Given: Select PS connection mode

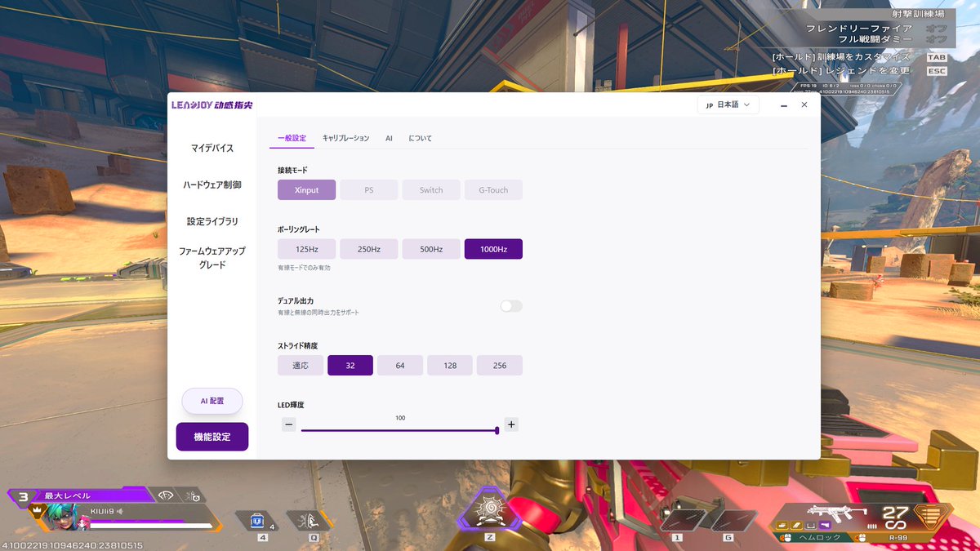Looking at the screenshot, I should 369,190.
